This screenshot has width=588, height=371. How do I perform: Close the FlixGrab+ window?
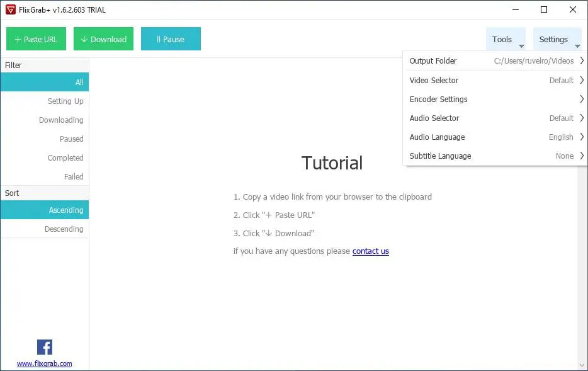pos(573,9)
